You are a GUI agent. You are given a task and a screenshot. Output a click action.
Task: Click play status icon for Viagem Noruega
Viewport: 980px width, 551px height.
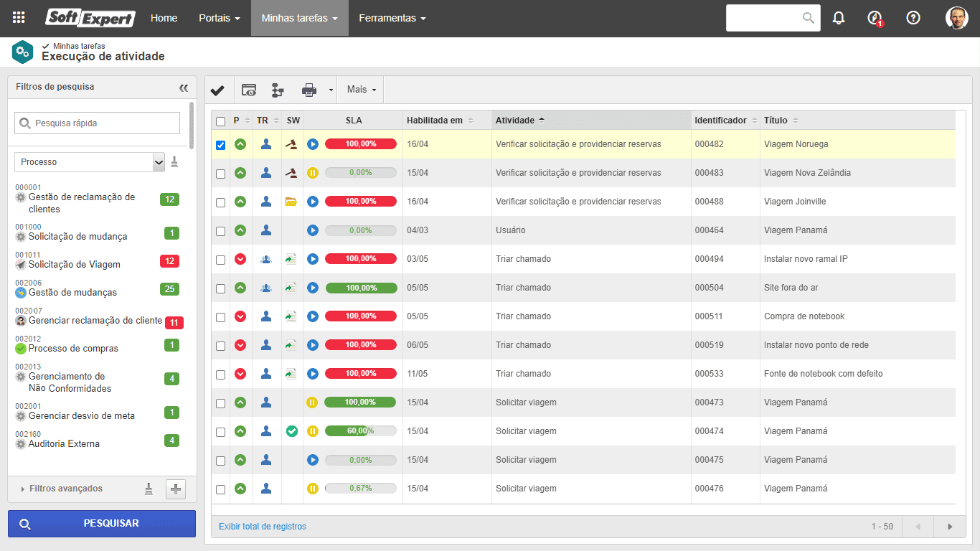pyautogui.click(x=313, y=144)
